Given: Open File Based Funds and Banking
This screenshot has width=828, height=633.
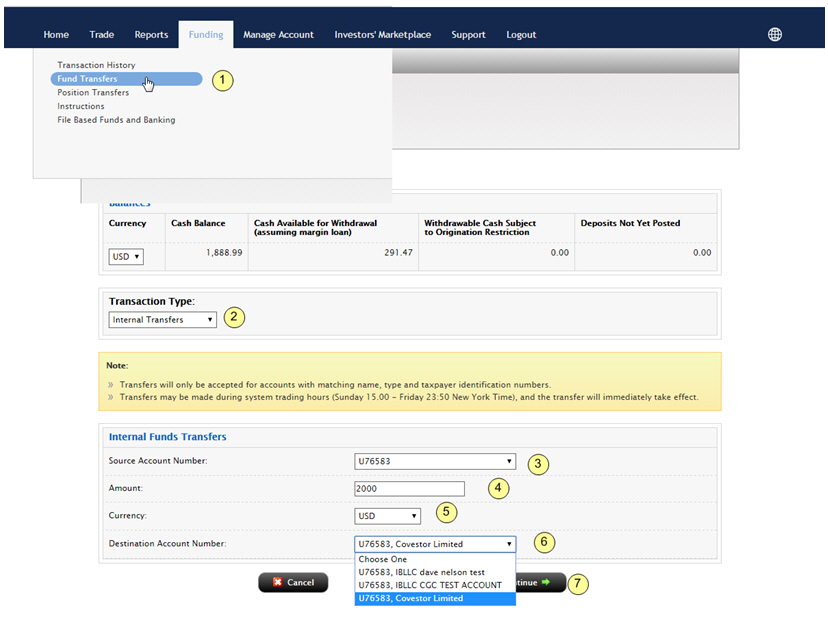Looking at the screenshot, I should click(116, 120).
